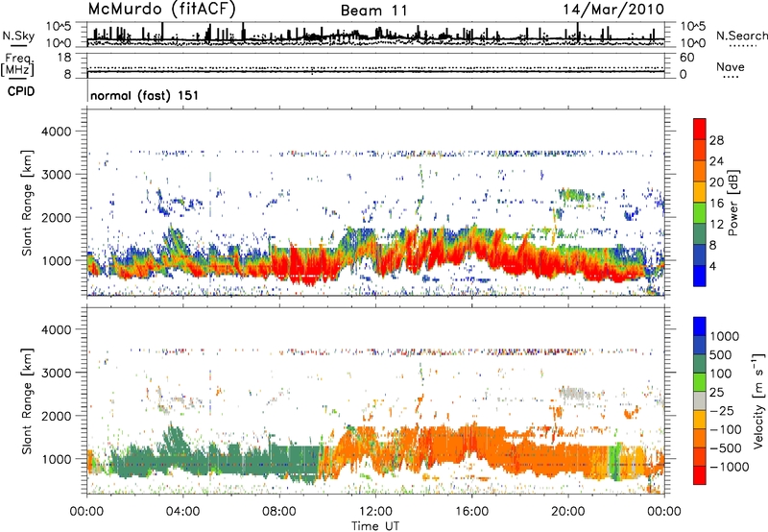Screen dimensions: 768x532
Task: Click the "16" power colorbar label
Action: point(716,204)
